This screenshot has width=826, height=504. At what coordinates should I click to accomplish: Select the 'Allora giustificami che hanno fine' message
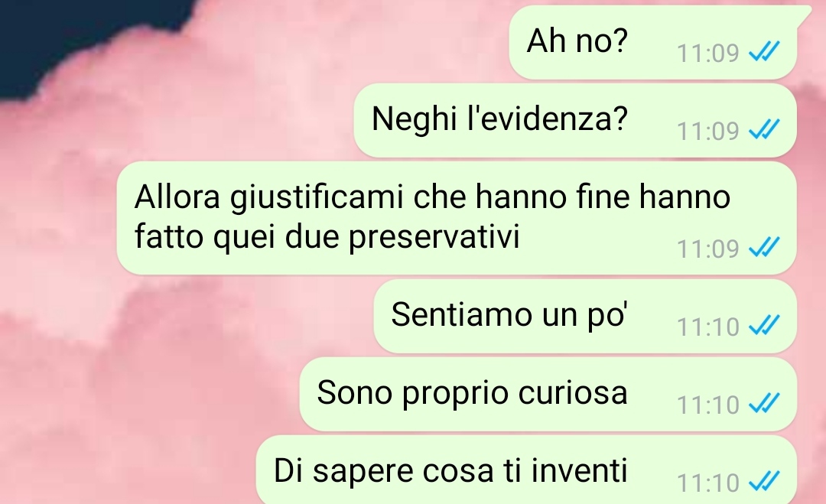coord(457,218)
